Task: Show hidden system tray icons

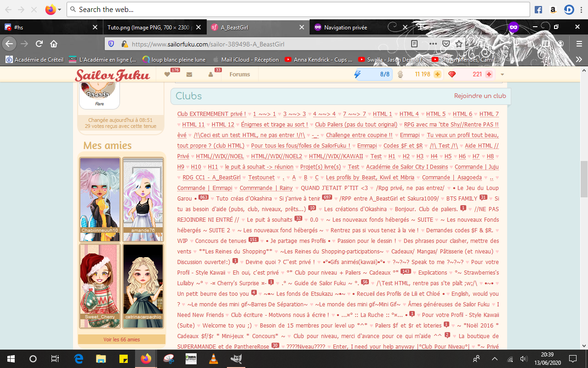Action: 495,358
